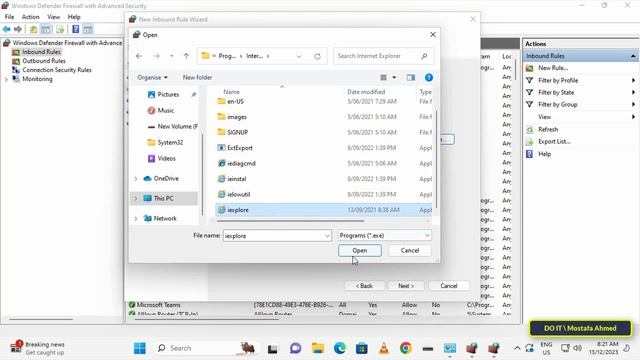Open the file type Programs (*.exe) dropdown
This screenshot has width=640, height=360.
[x=384, y=236]
